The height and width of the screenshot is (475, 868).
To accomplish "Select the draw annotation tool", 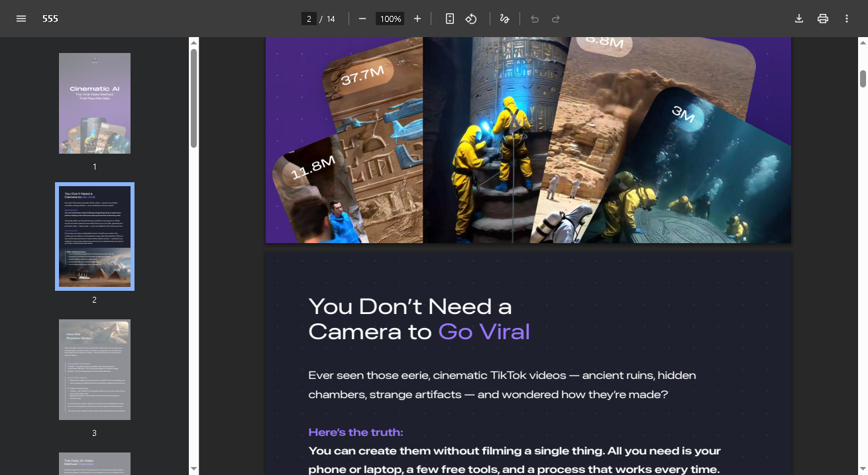I will (x=504, y=19).
